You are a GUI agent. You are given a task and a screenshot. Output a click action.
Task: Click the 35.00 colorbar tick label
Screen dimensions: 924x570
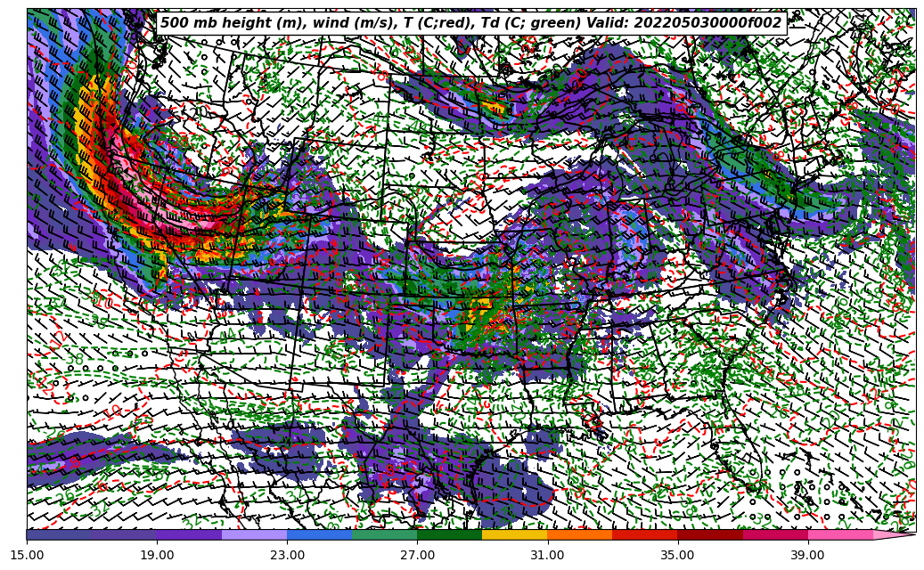click(678, 555)
